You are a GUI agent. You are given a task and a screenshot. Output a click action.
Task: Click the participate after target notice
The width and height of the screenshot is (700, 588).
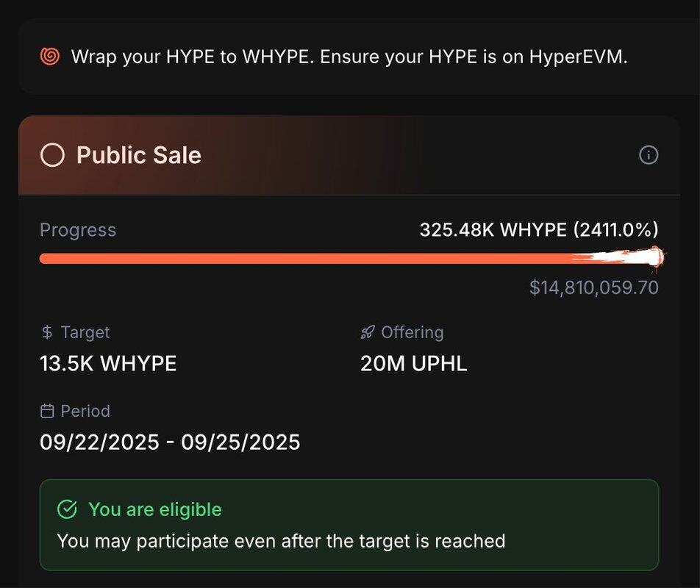pos(281,541)
